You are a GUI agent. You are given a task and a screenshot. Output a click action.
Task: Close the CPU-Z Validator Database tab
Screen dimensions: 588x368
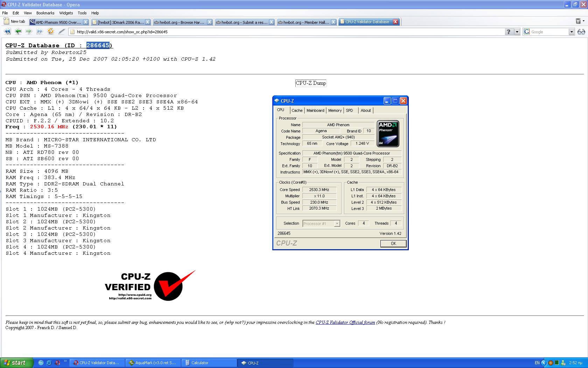click(395, 22)
